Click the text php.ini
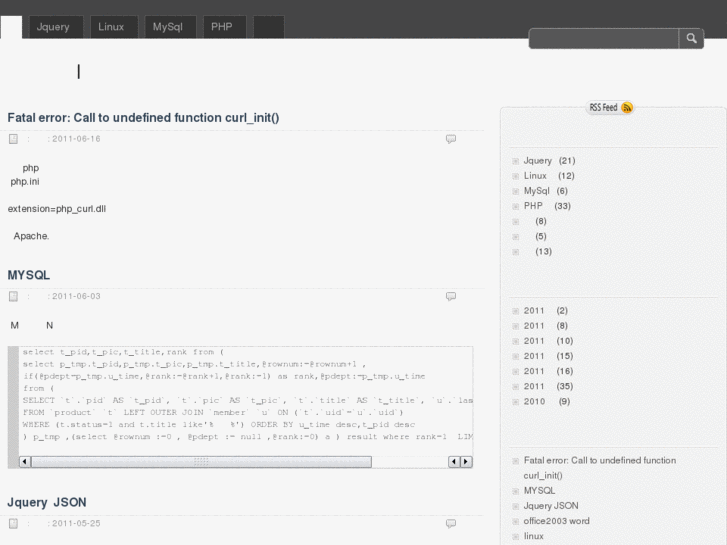The height and width of the screenshot is (545, 727). pos(25,182)
